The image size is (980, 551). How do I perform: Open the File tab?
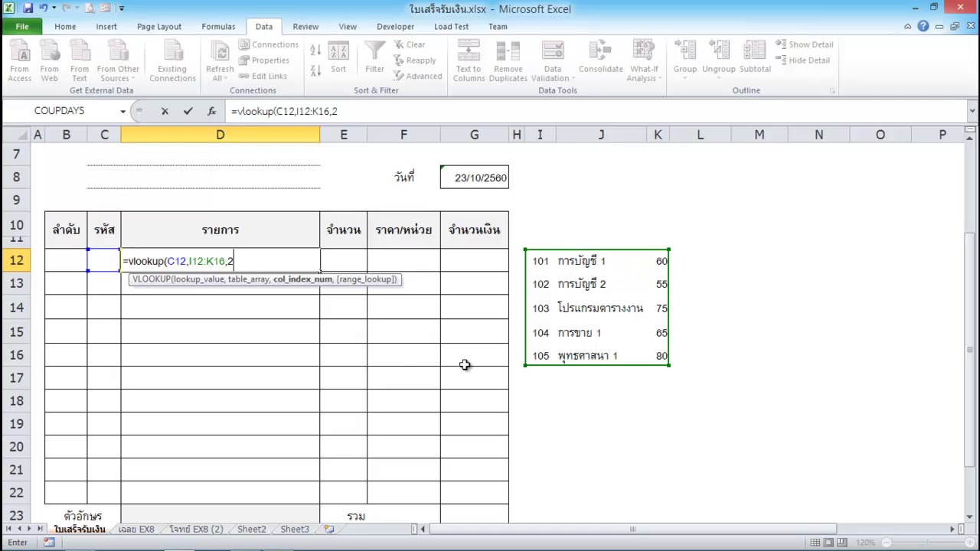(22, 26)
